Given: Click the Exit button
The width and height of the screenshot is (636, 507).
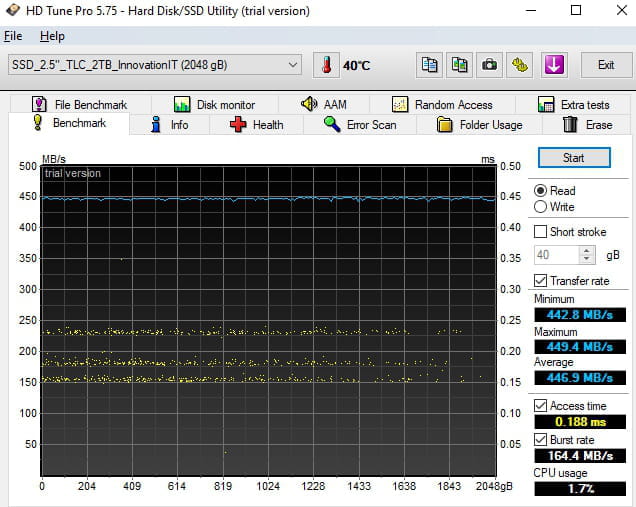Looking at the screenshot, I should pyautogui.click(x=606, y=65).
